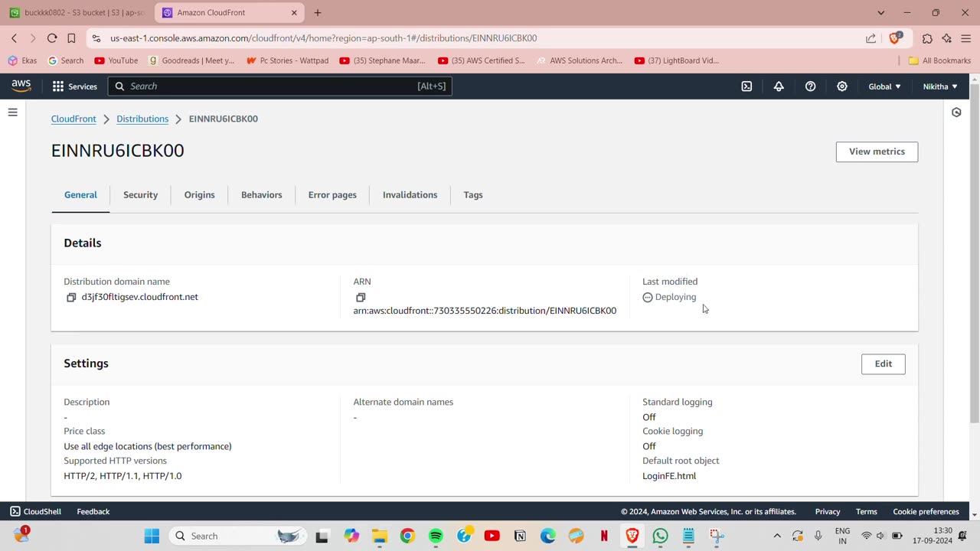The height and width of the screenshot is (551, 980).
Task: Launch CloudShell from the top bar icon
Action: pos(746,86)
